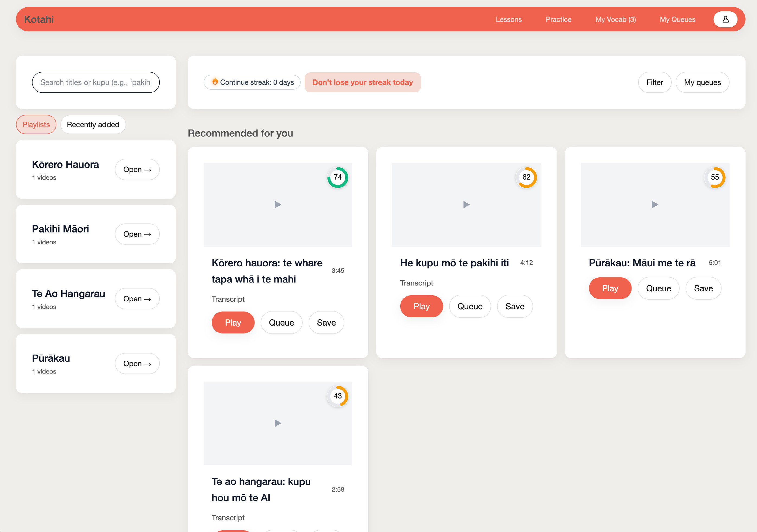
Task: Click the 62 progress ring badge
Action: (x=526, y=177)
